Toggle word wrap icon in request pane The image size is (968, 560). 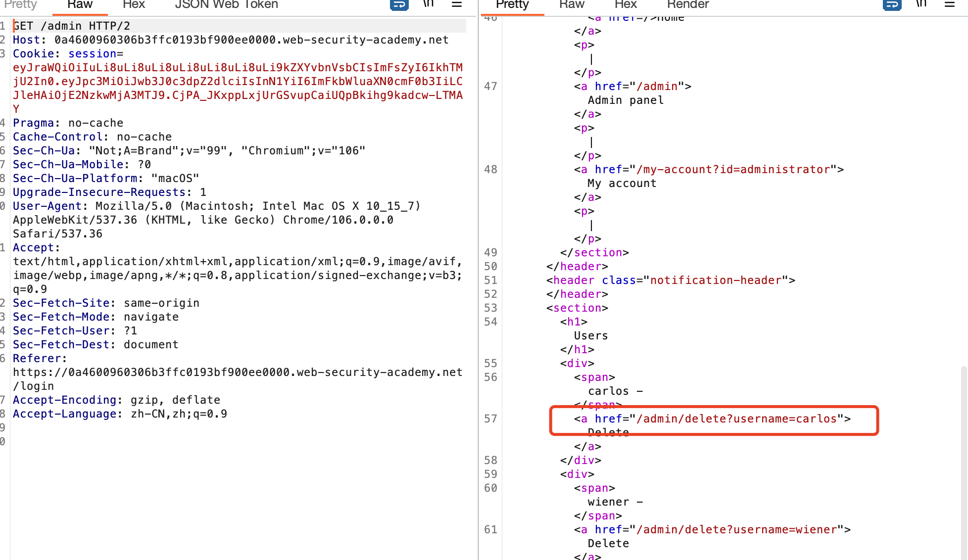click(399, 4)
